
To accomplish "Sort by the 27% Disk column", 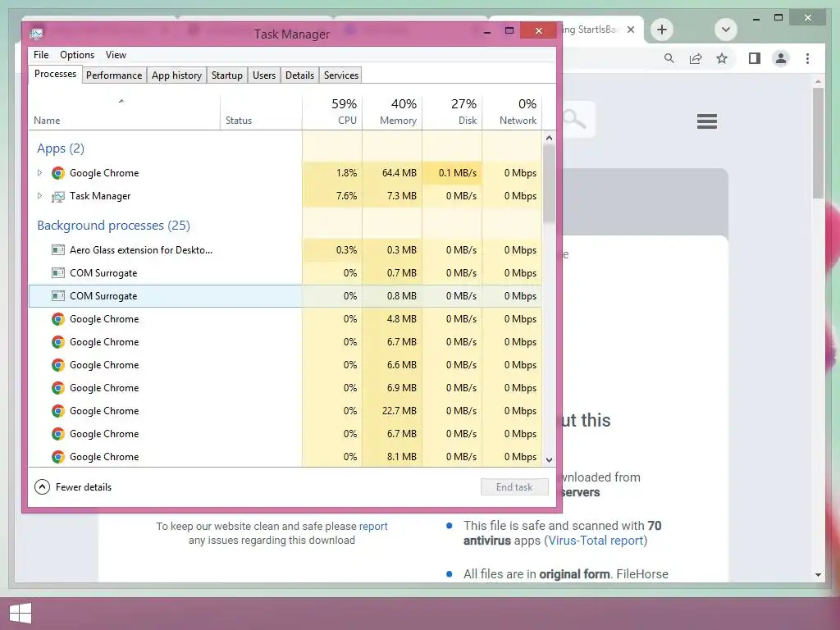I will click(452, 112).
